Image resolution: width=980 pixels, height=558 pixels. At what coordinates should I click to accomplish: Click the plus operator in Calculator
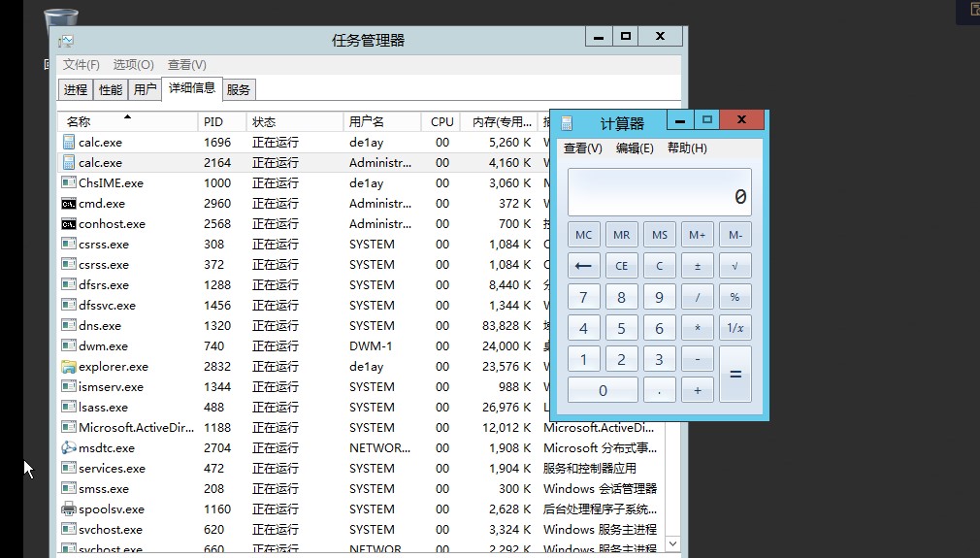tap(698, 390)
